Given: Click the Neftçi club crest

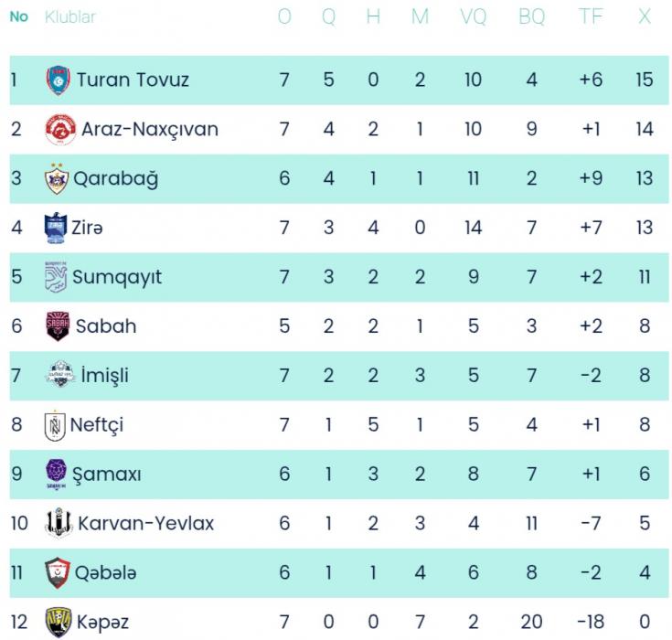Looking at the screenshot, I should (x=56, y=425).
